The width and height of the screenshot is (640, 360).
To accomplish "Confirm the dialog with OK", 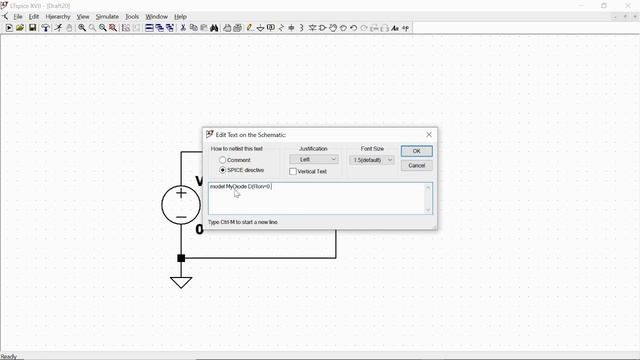I will [x=416, y=151].
